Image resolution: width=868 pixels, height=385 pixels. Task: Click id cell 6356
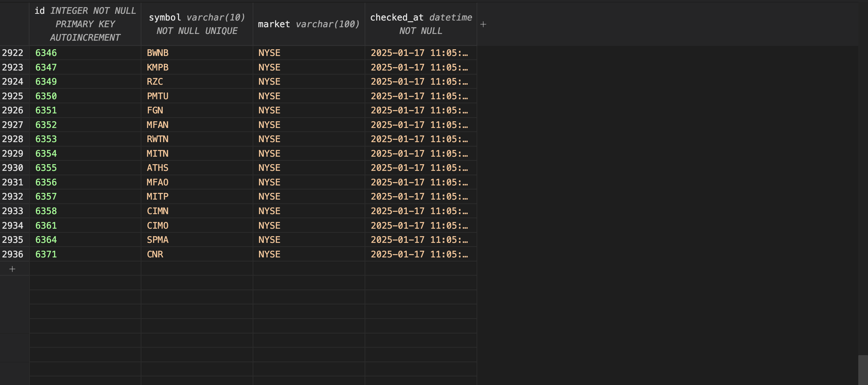click(x=85, y=182)
